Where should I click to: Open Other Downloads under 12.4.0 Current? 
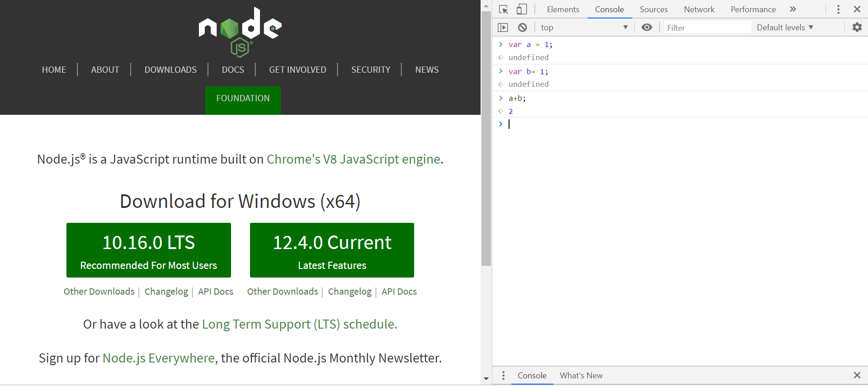pos(283,292)
